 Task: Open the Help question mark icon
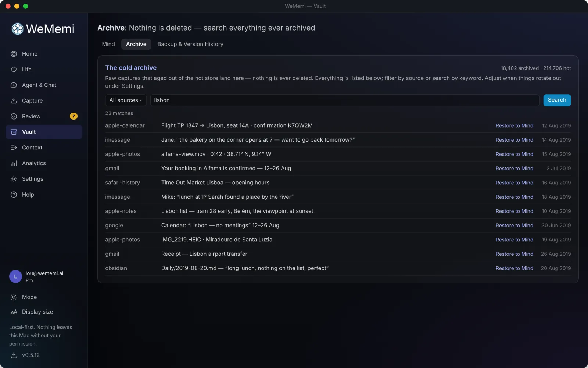click(14, 195)
